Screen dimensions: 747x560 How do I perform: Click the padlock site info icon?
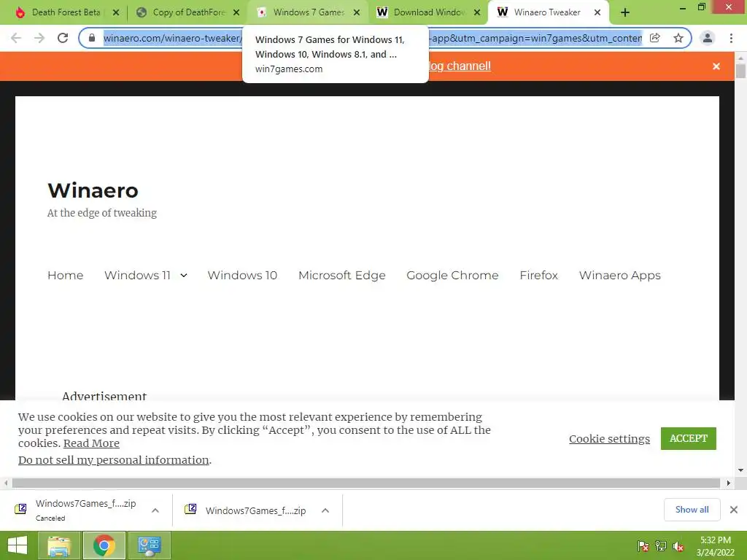pos(92,38)
